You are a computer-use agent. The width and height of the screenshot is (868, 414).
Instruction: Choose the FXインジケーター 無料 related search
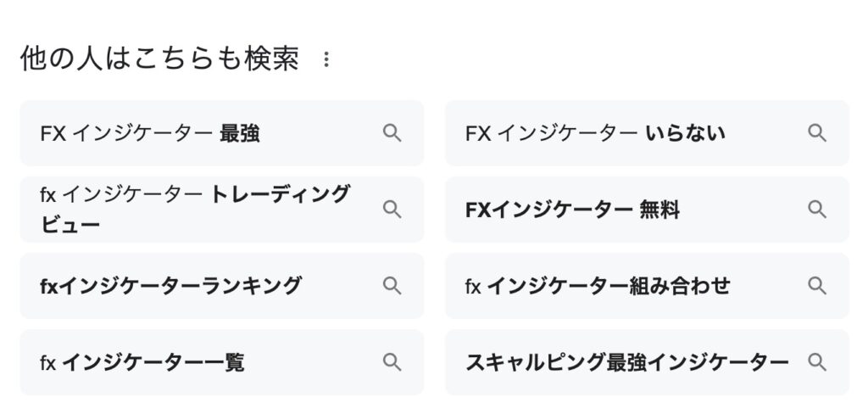(572, 210)
